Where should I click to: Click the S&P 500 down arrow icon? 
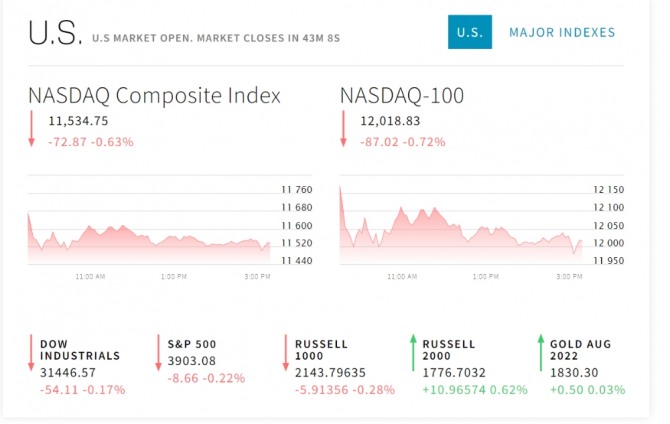tap(159, 353)
